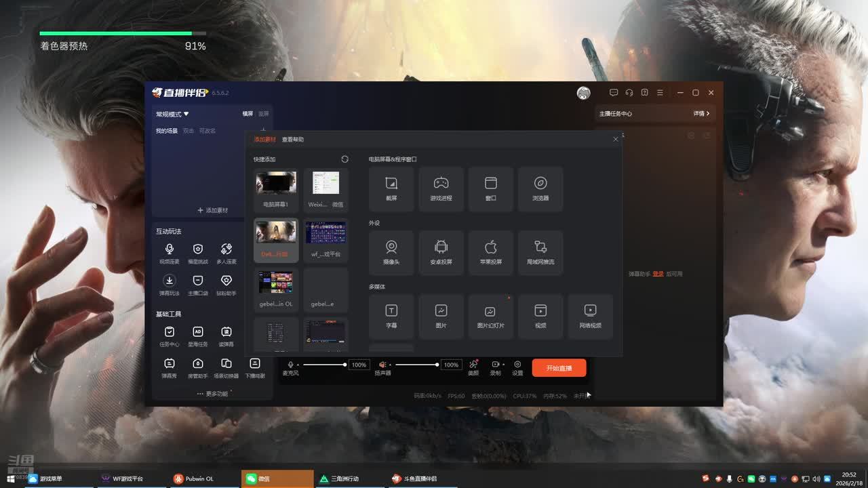The height and width of the screenshot is (488, 868).
Task: Click the speaker volume slider handle
Action: (437, 365)
